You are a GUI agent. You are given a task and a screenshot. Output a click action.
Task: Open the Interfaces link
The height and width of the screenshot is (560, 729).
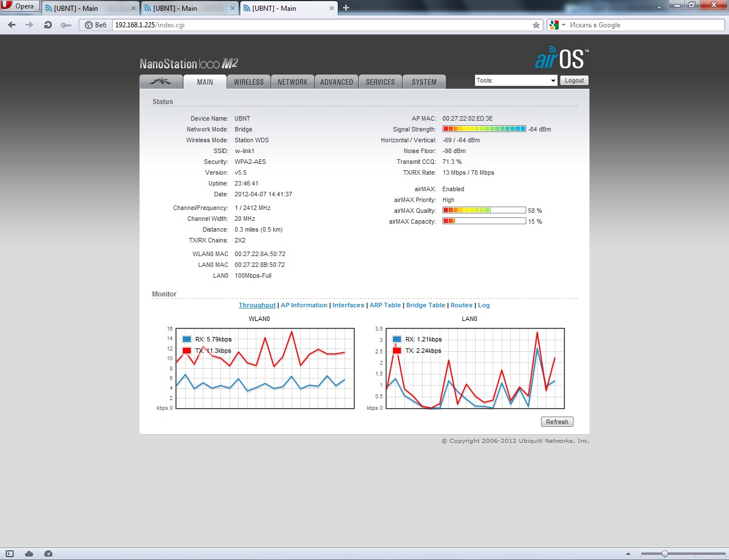pyautogui.click(x=349, y=306)
